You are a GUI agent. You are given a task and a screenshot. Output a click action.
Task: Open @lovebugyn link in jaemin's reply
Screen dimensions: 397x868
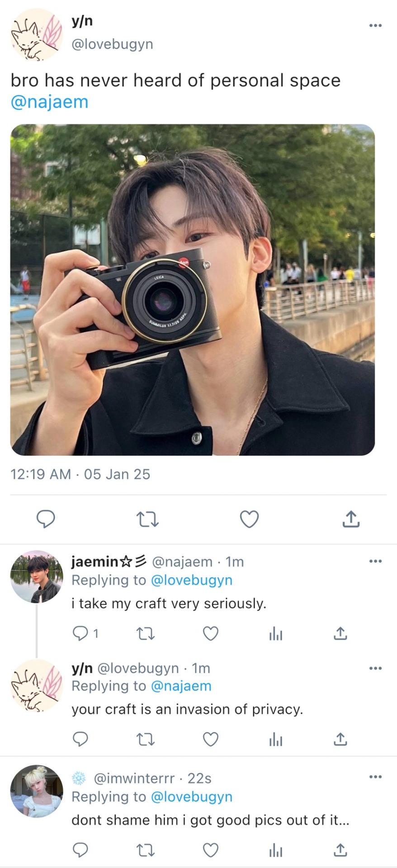[191, 580]
